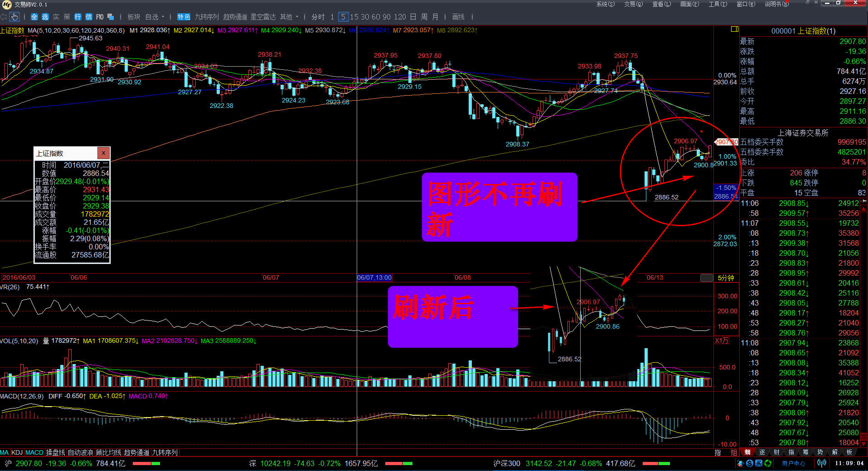Click the green circular refresh icon
This screenshot has height=471, width=868.
click(768, 463)
